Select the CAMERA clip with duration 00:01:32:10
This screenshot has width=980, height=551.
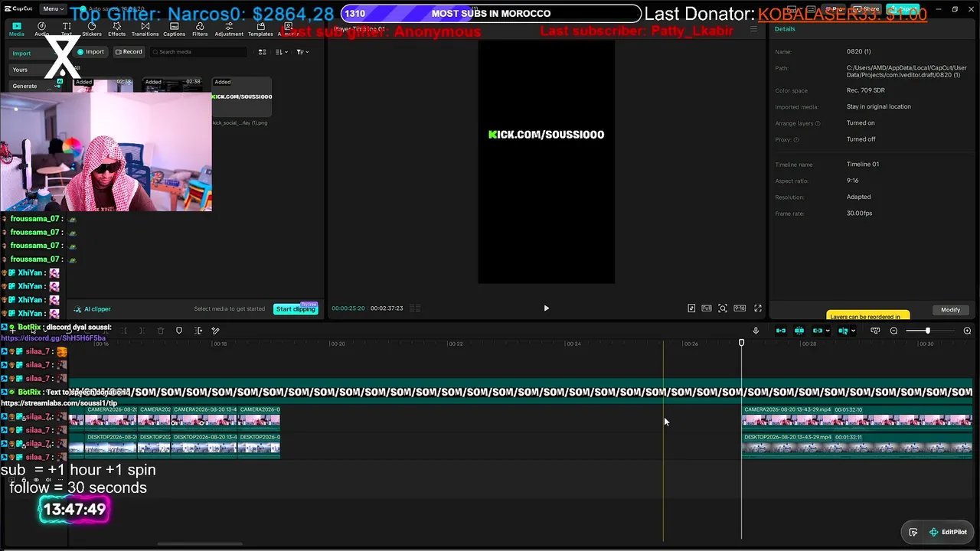(x=857, y=417)
